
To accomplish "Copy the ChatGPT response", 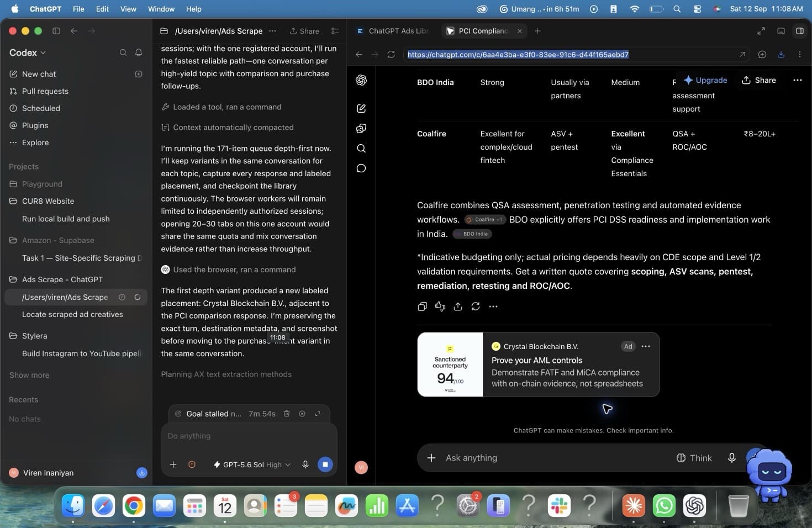I will [423, 307].
